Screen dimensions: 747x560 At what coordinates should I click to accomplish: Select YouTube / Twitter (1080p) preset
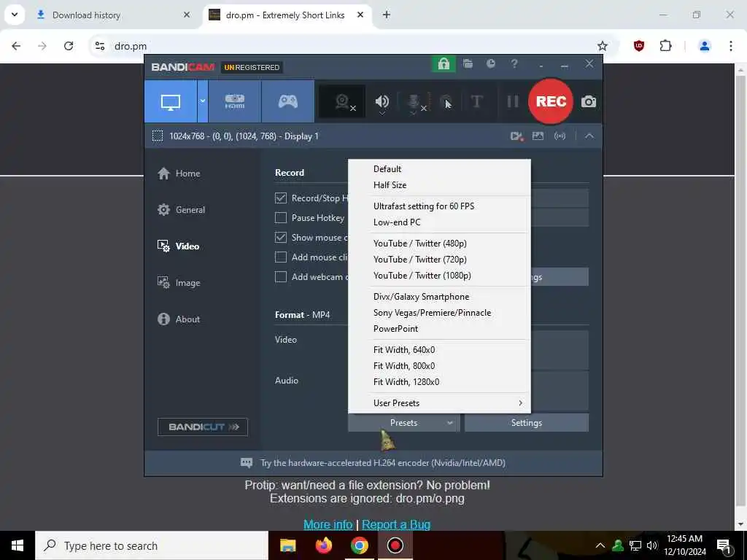pyautogui.click(x=439, y=276)
